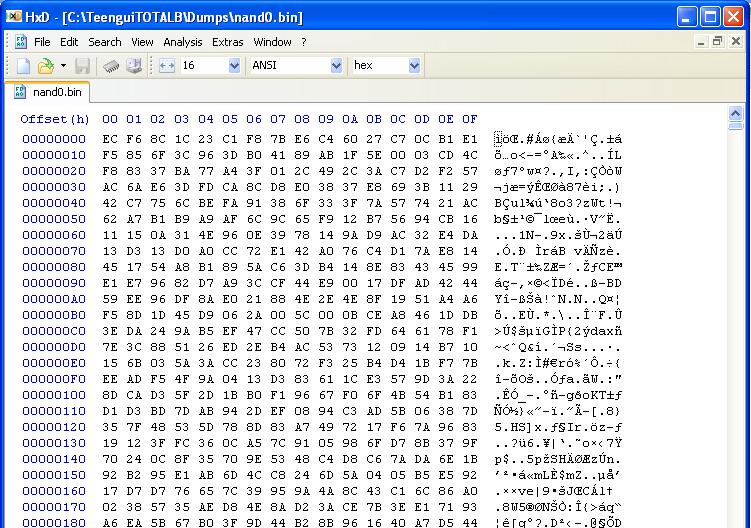Click column header 0F

coord(470,119)
